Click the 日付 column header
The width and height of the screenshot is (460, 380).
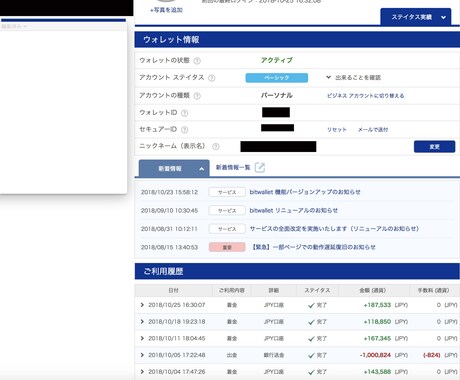point(173,290)
